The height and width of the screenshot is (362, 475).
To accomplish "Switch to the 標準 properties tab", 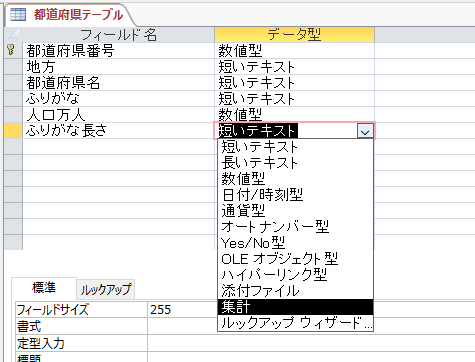I will coord(44,288).
